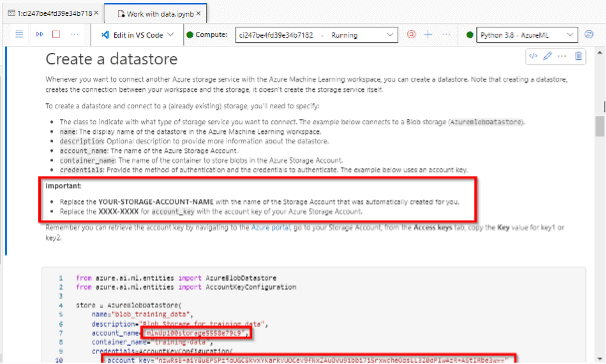Click green kernel status indicator dot
Viewport: 606px width, 364px height.
(x=470, y=35)
